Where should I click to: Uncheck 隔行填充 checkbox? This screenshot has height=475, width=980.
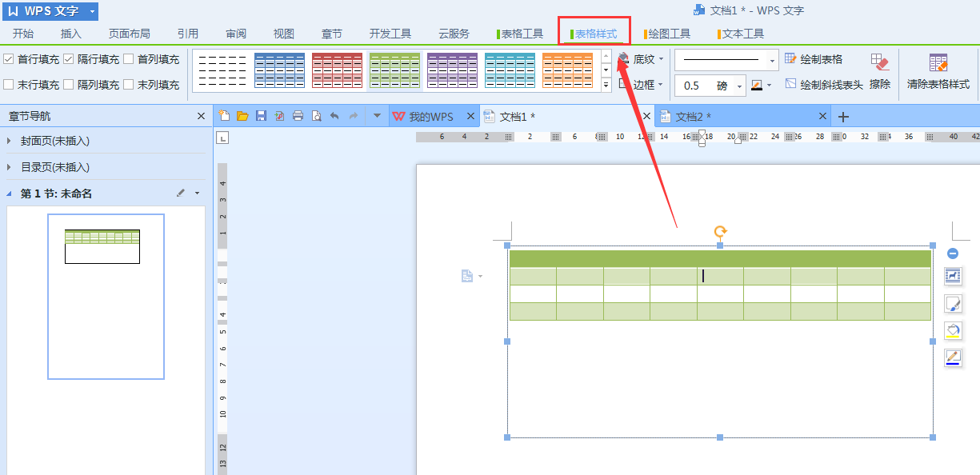[69, 59]
